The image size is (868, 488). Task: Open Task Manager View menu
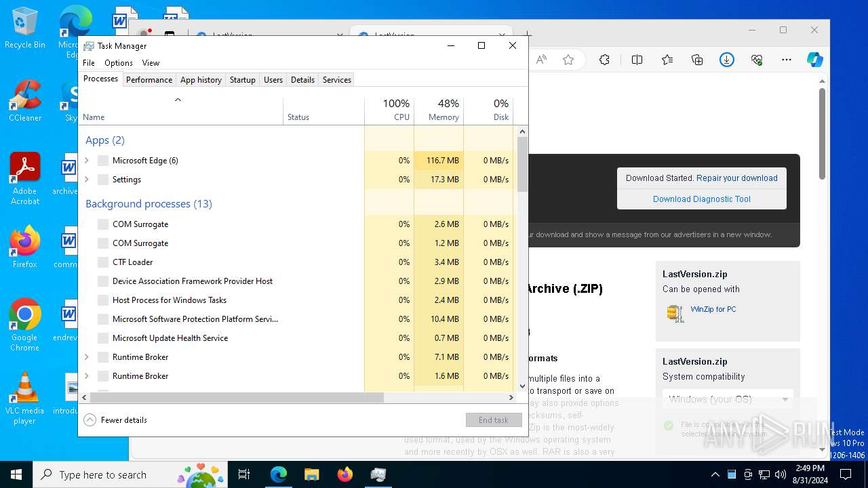151,63
